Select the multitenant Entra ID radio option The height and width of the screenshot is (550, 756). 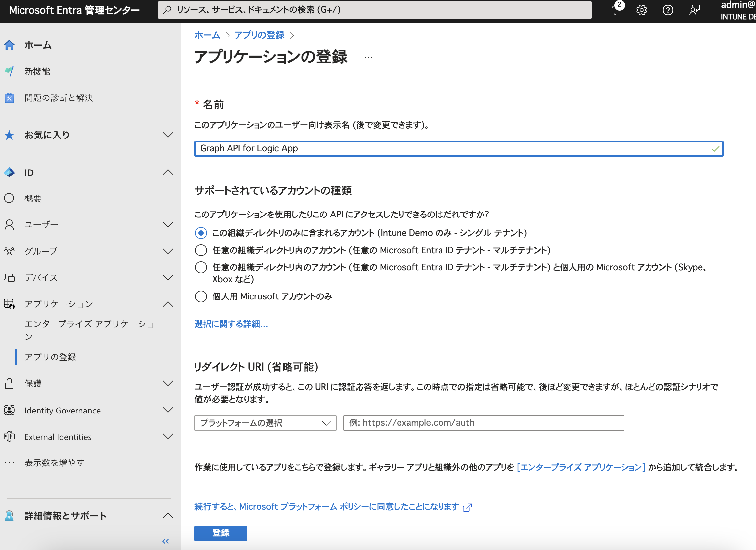201,250
